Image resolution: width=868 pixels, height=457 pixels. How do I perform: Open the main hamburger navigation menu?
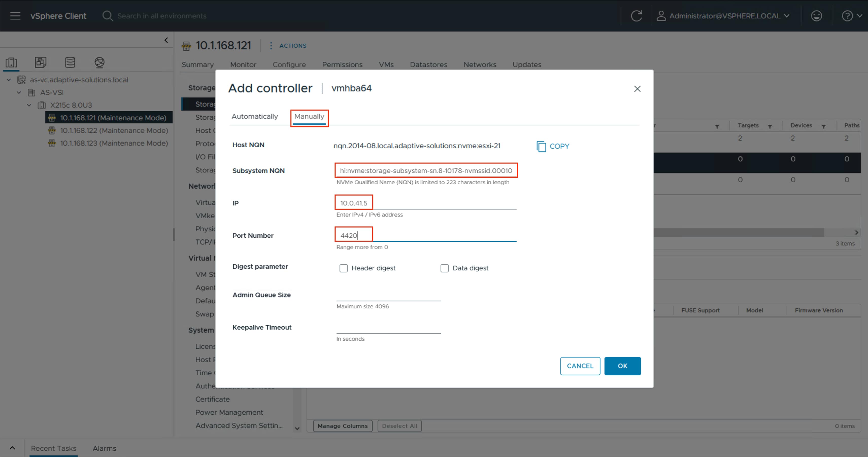15,15
